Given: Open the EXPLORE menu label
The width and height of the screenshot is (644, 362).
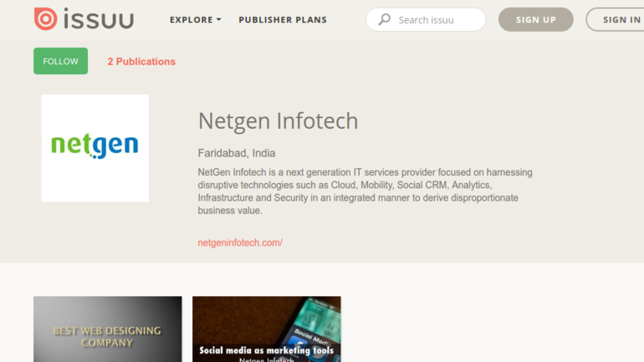Looking at the screenshot, I should pyautogui.click(x=191, y=20).
